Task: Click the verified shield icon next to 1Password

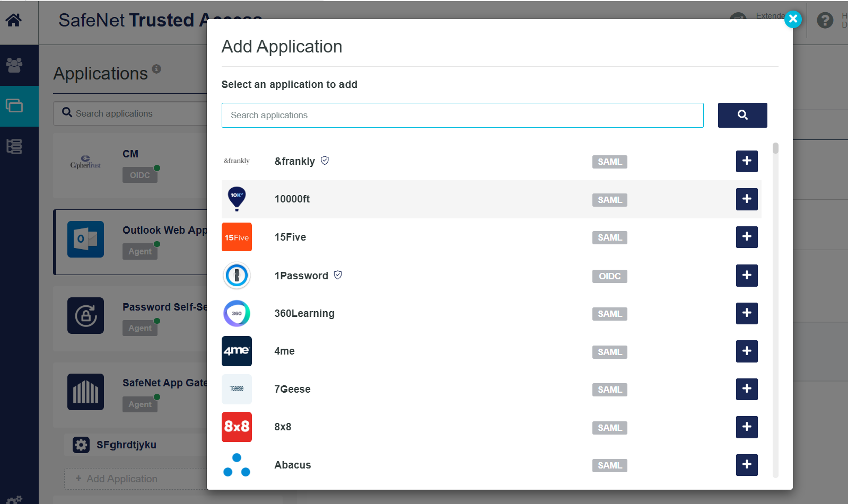Action: point(338,275)
